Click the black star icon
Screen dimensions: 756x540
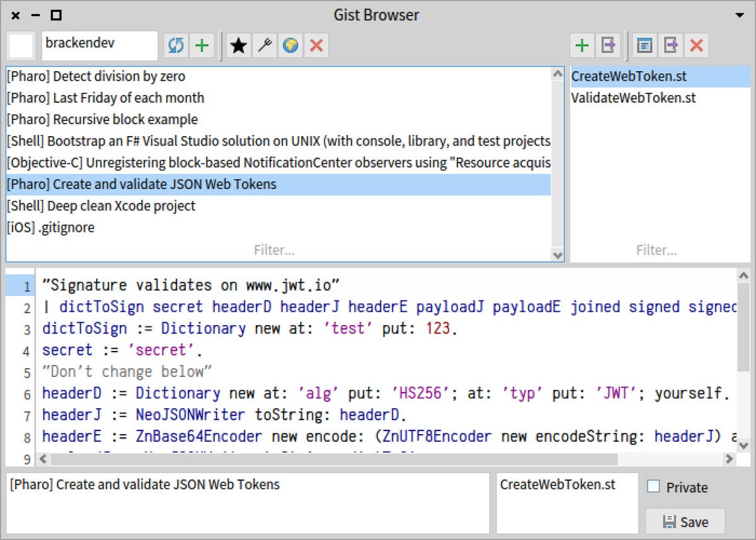pos(238,46)
